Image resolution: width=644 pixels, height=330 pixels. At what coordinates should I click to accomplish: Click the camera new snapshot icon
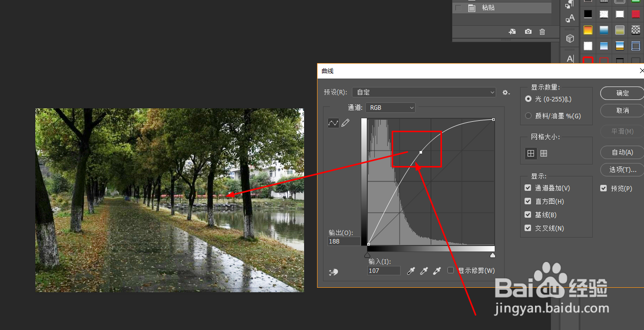pyautogui.click(x=528, y=32)
